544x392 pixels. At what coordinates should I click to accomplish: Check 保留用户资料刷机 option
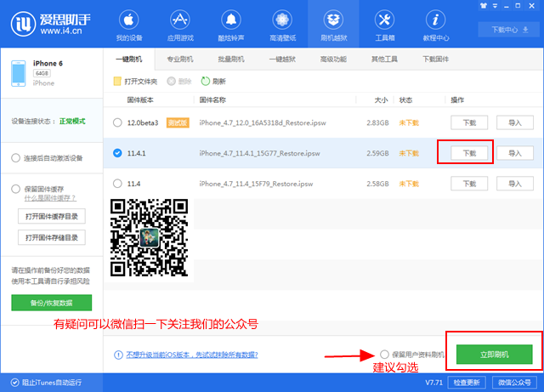point(384,355)
